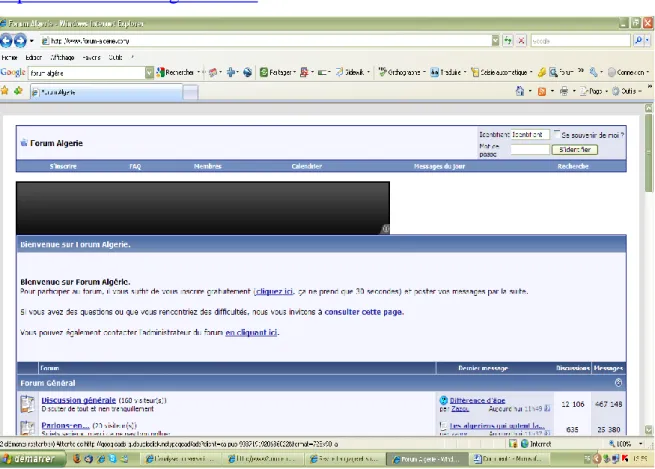Viewport: 655px width, 469px height.
Task: Click the RSS feeds orange icon
Action: point(542,91)
